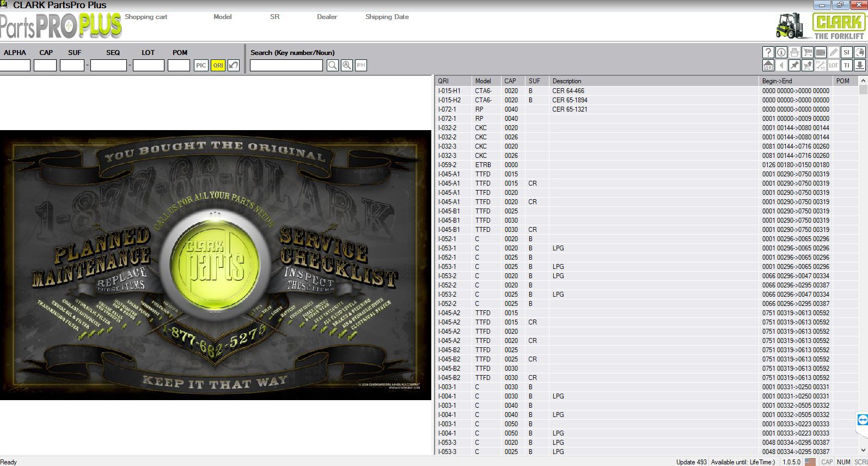868x466 pixels.
Task: Sort by the SUF column header
Action: click(x=537, y=81)
